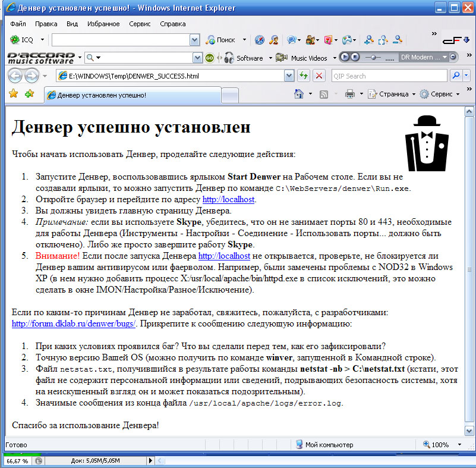
Task: Click the D'Accord music software logo
Action: coord(41,58)
